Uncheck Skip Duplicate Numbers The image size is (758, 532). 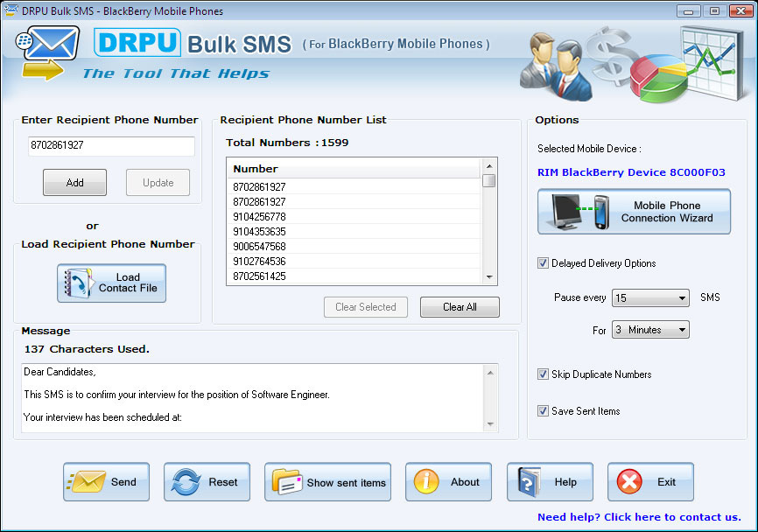click(543, 374)
